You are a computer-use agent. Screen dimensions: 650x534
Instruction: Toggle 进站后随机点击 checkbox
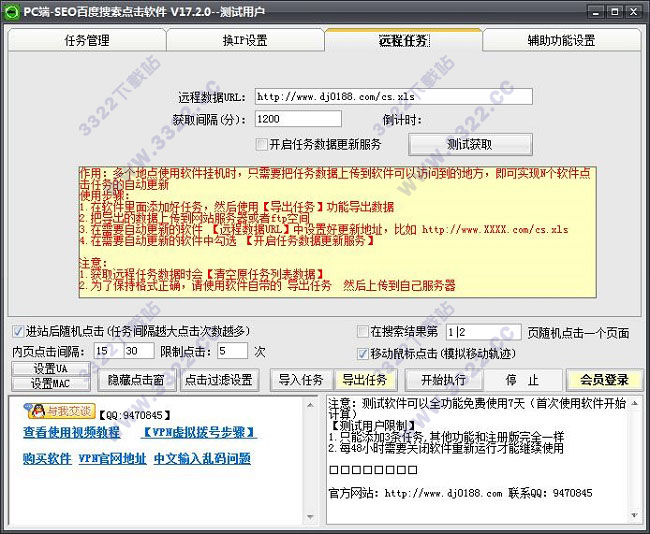tap(18, 331)
